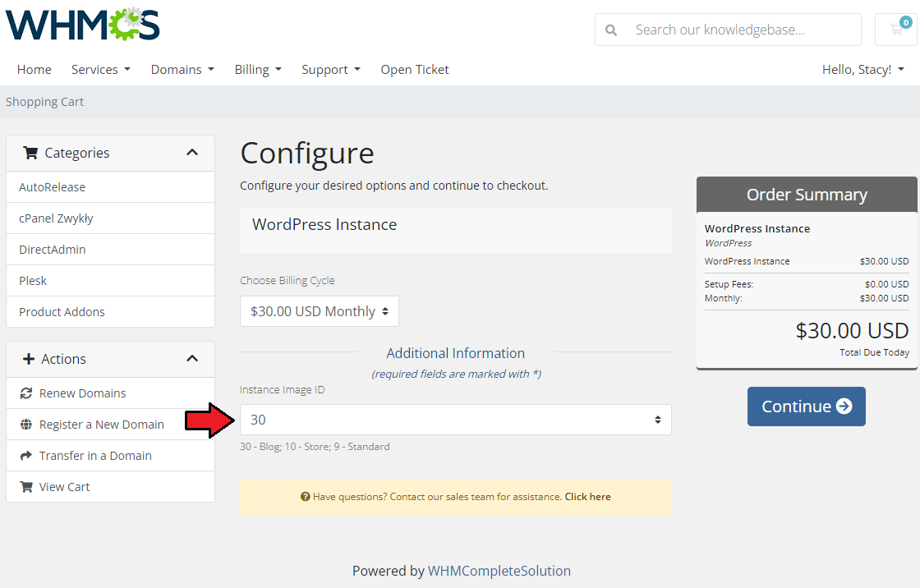Click the 'Click here' sales contact link
Image resolution: width=920 pixels, height=588 pixels.
click(x=588, y=497)
